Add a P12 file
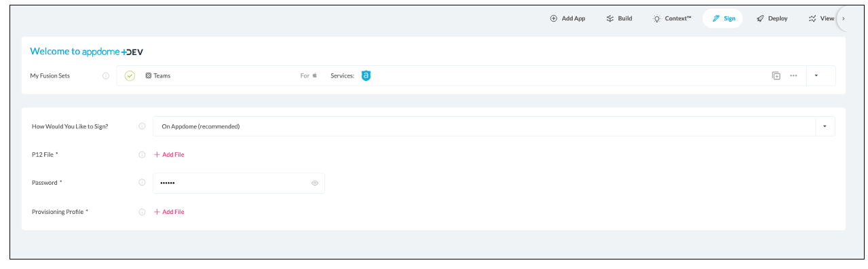 (169, 155)
